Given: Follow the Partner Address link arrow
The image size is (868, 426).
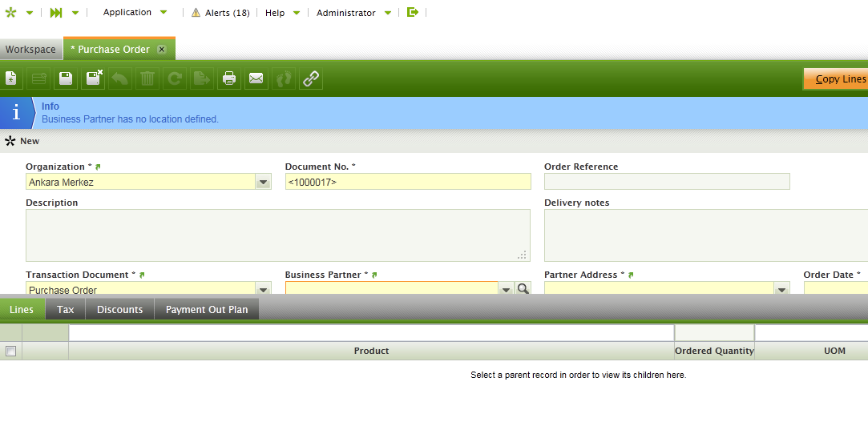Looking at the screenshot, I should [x=631, y=275].
